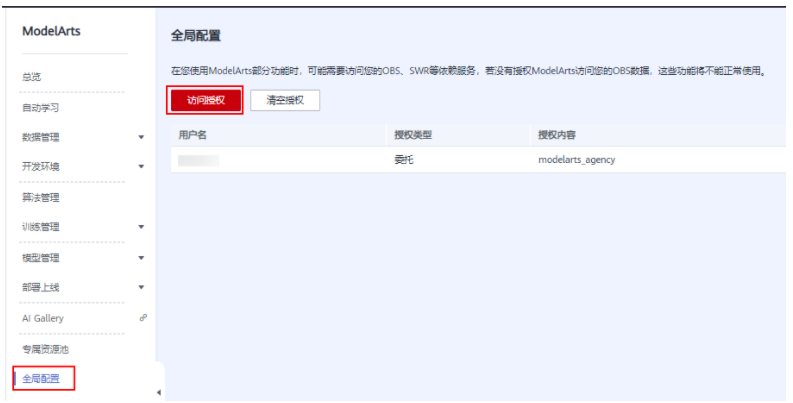Viewport: 793px width, 403px height.
Task: Click the 用户名 column header
Action: tap(192, 135)
